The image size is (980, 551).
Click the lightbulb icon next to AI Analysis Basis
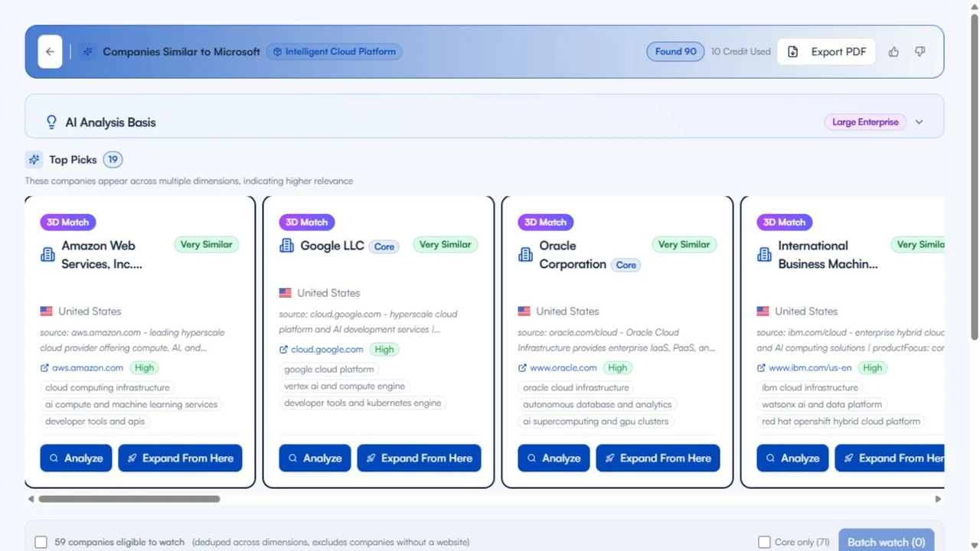tap(51, 122)
